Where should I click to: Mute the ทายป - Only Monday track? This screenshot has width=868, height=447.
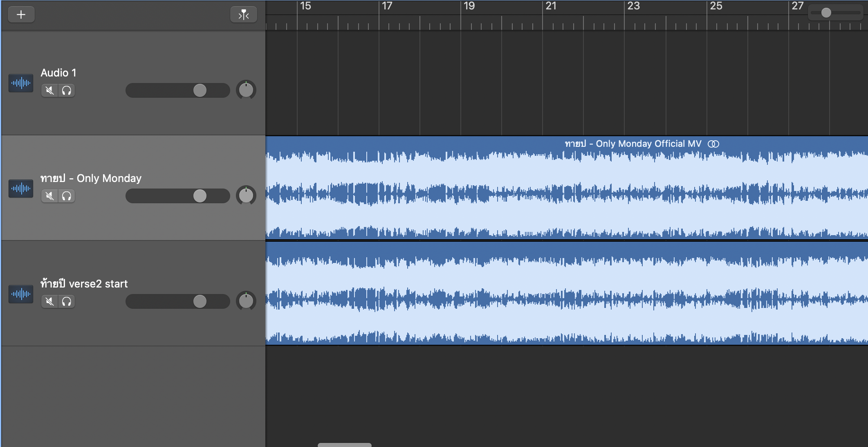coord(49,196)
